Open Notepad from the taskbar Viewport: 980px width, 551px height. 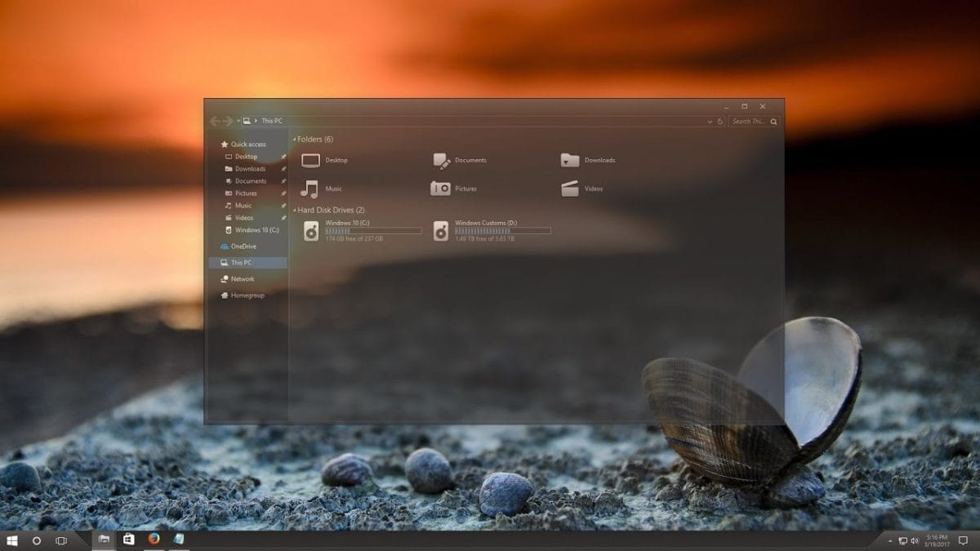177,539
